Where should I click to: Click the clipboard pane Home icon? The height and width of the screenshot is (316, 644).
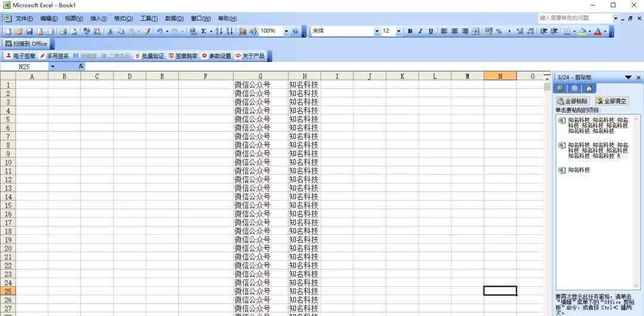point(589,88)
